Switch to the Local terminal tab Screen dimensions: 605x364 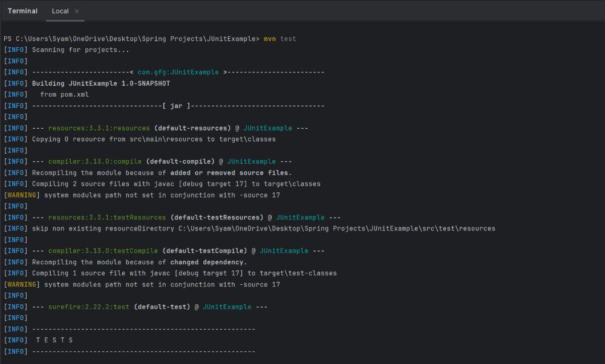60,11
